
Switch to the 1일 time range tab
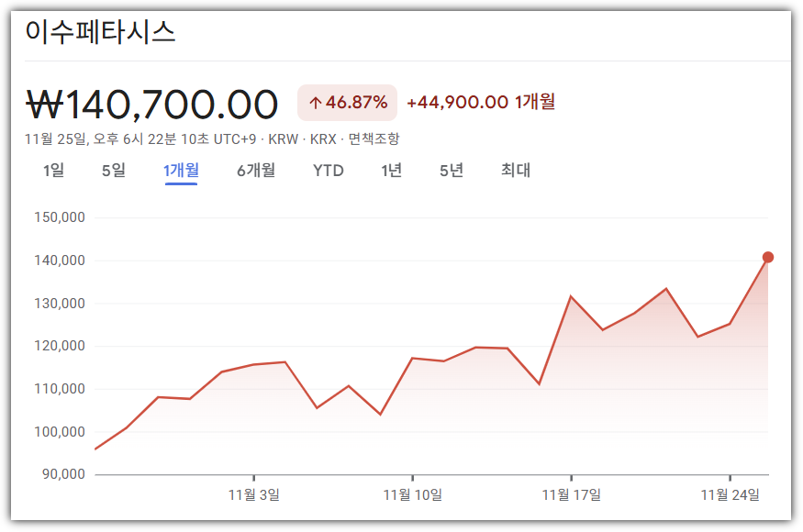click(x=55, y=171)
